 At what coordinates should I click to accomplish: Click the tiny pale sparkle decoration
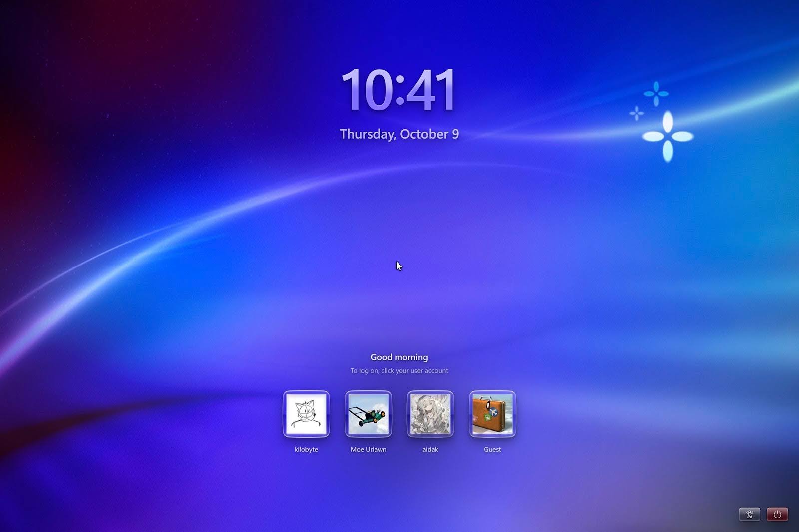637,114
